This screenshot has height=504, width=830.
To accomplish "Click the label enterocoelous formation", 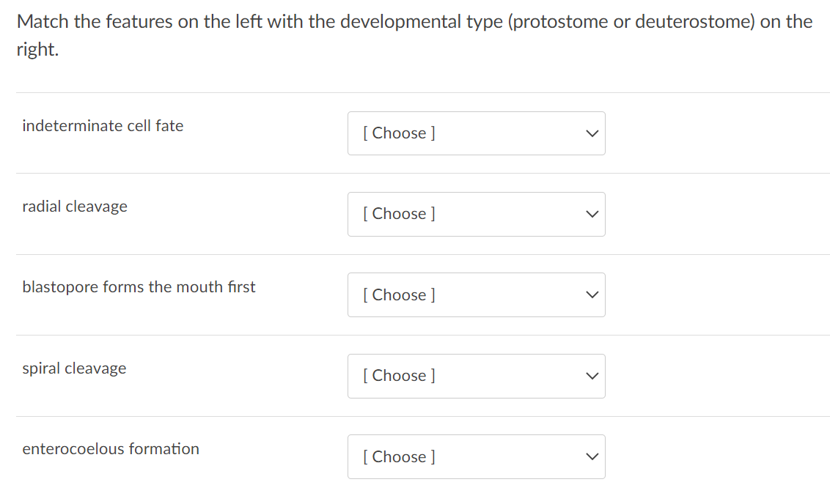I will point(111,448).
